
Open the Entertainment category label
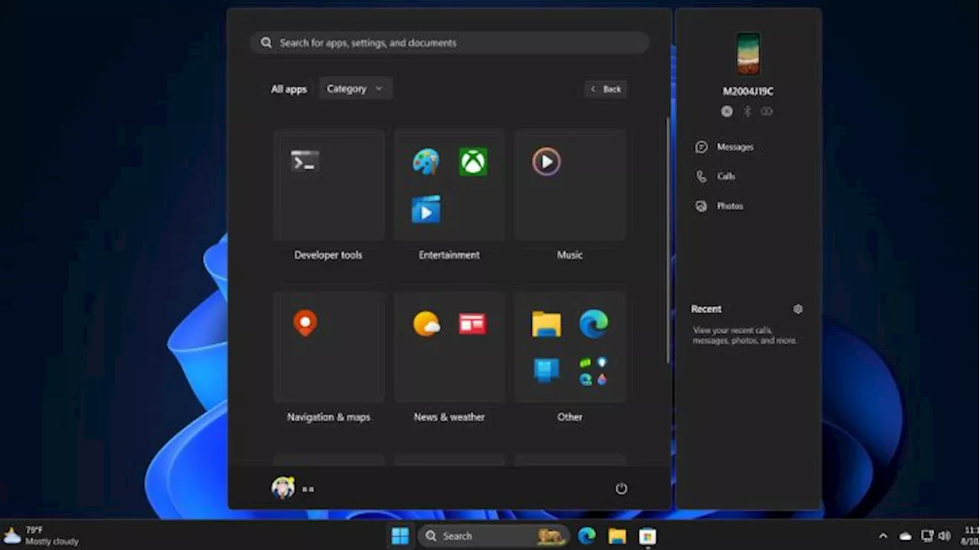pos(449,255)
